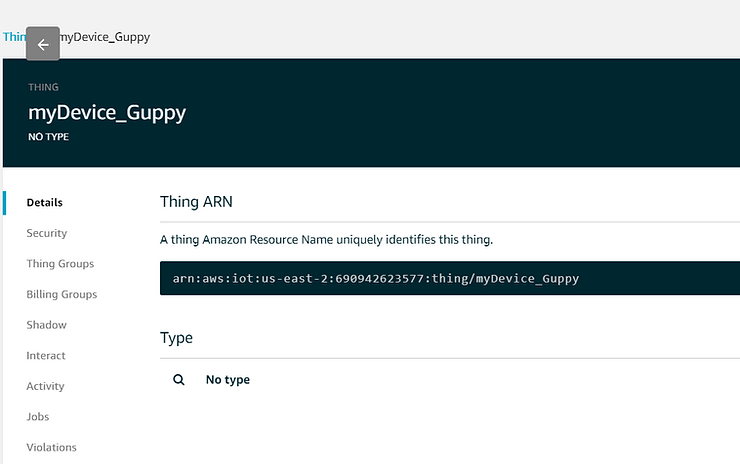Click the NO TYPE label in header
The width and height of the screenshot is (740, 464).
[49, 137]
